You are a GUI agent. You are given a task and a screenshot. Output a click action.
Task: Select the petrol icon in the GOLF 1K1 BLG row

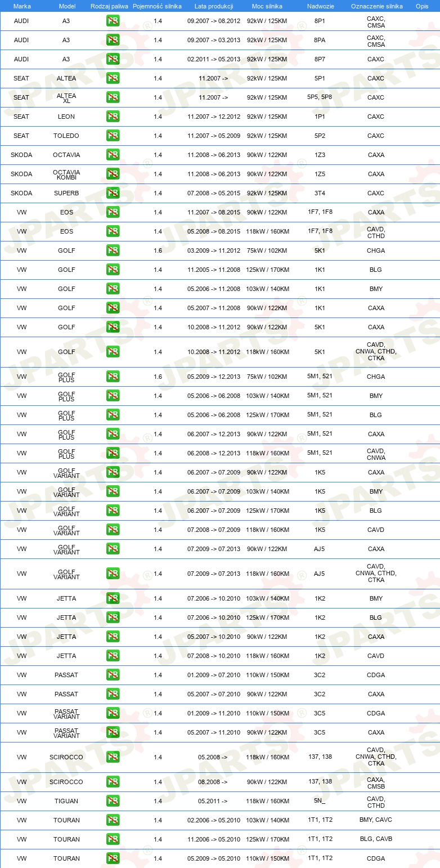[113, 270]
